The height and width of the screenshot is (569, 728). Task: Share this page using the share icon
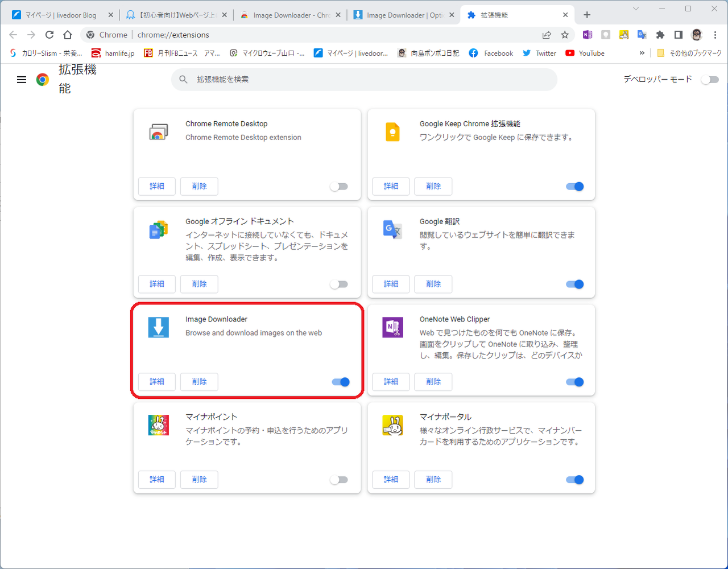coord(547,35)
